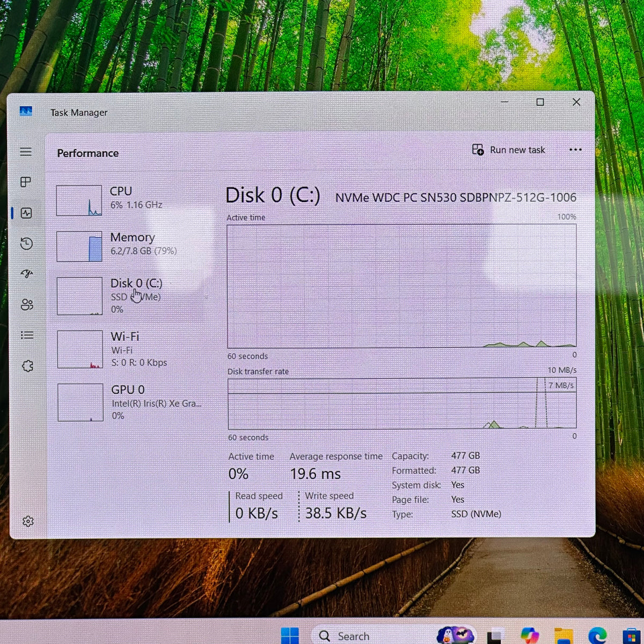
Task: Click the Performance page heading
Action: pyautogui.click(x=88, y=153)
